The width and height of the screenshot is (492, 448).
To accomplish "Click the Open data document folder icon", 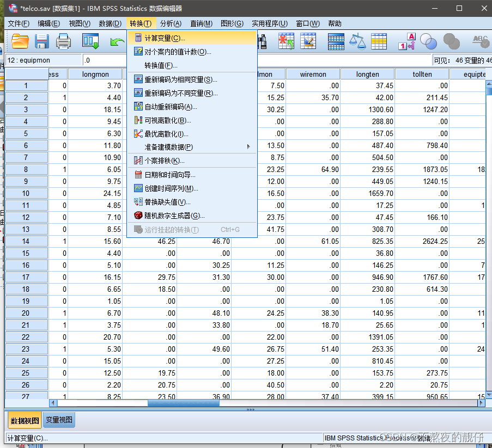I will pos(20,41).
